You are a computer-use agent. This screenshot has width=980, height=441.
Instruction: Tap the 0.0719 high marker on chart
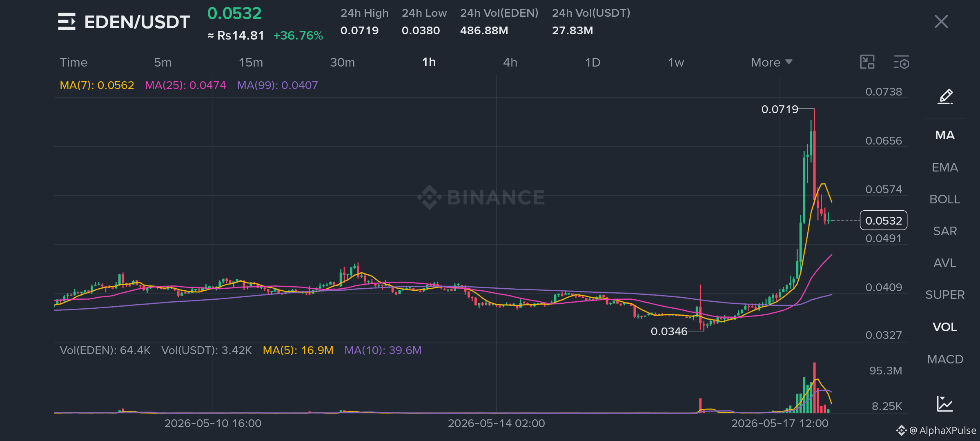[780, 109]
